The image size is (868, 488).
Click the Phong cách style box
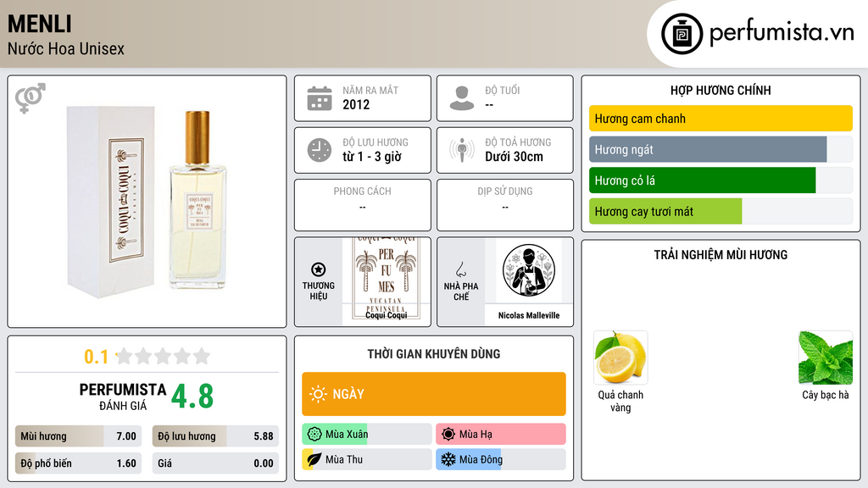coord(363,205)
